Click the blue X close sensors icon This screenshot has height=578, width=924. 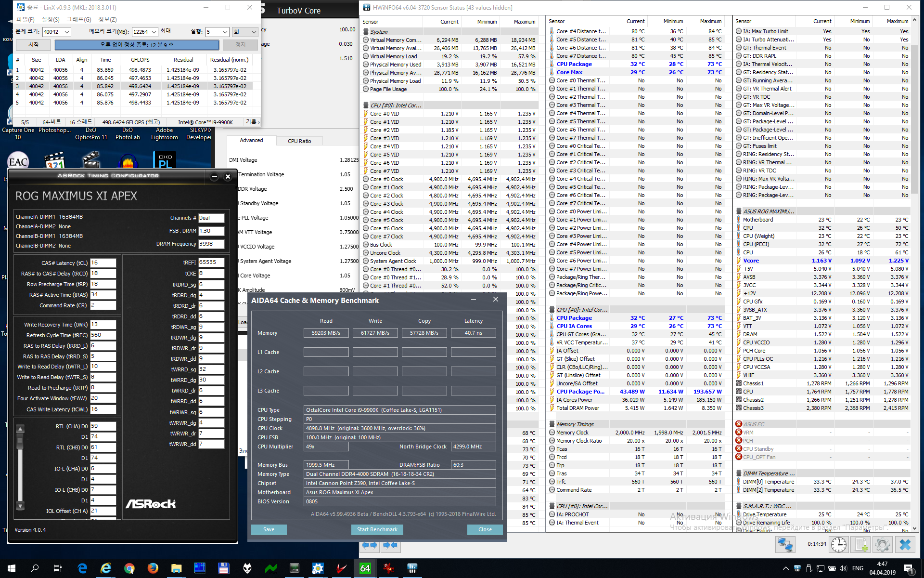pos(905,545)
